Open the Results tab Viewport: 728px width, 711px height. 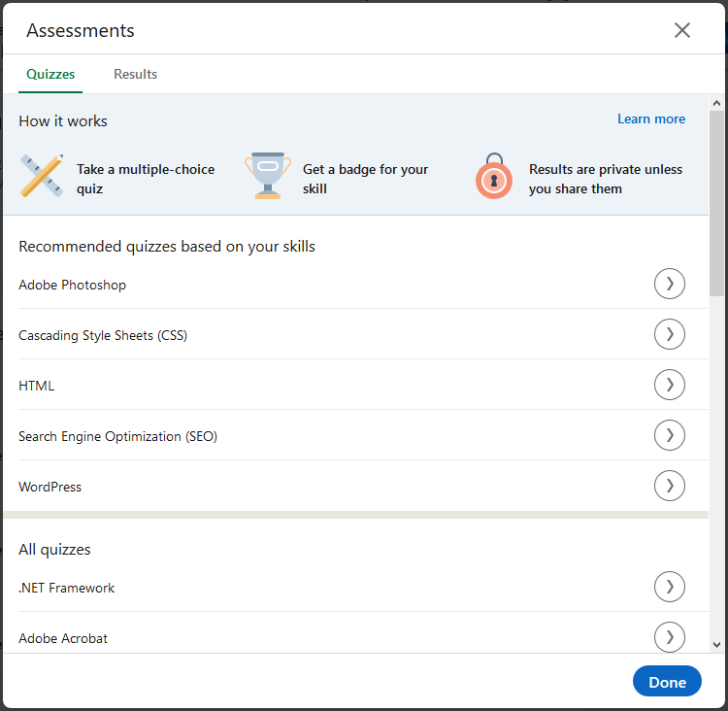pyautogui.click(x=136, y=75)
